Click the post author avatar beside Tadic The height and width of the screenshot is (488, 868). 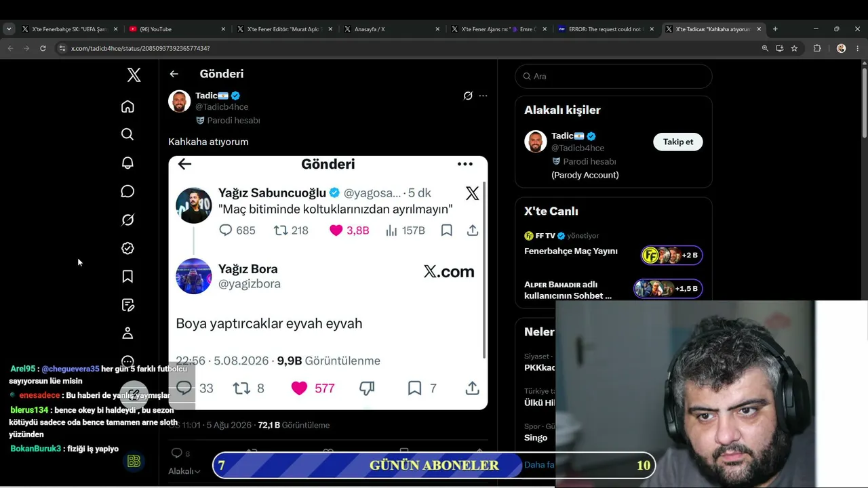(x=180, y=101)
